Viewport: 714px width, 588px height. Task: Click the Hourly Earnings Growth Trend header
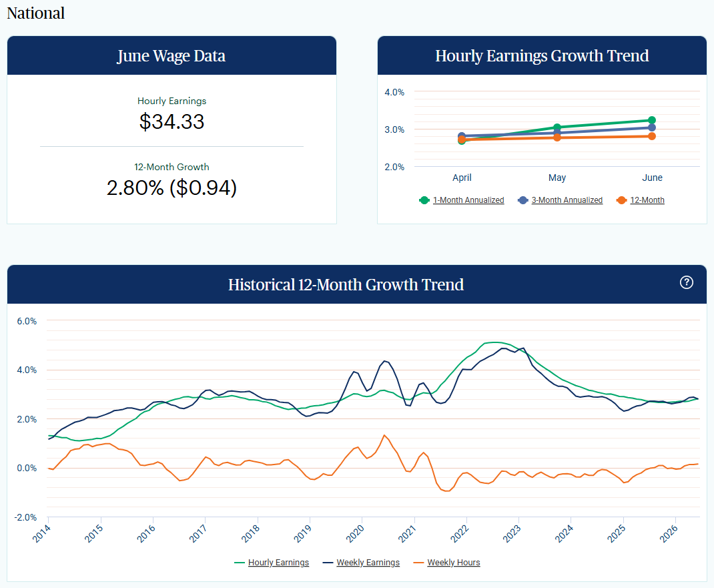pyautogui.click(x=542, y=55)
